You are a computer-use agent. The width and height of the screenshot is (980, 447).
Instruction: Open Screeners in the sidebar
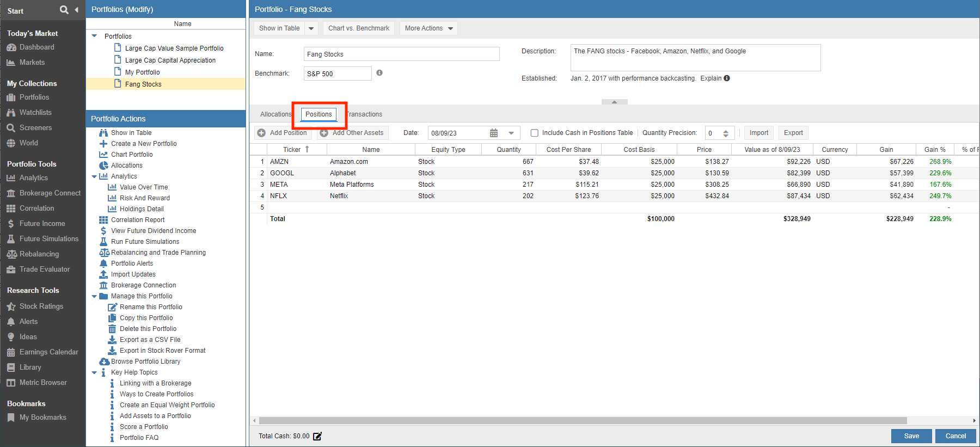click(x=35, y=128)
